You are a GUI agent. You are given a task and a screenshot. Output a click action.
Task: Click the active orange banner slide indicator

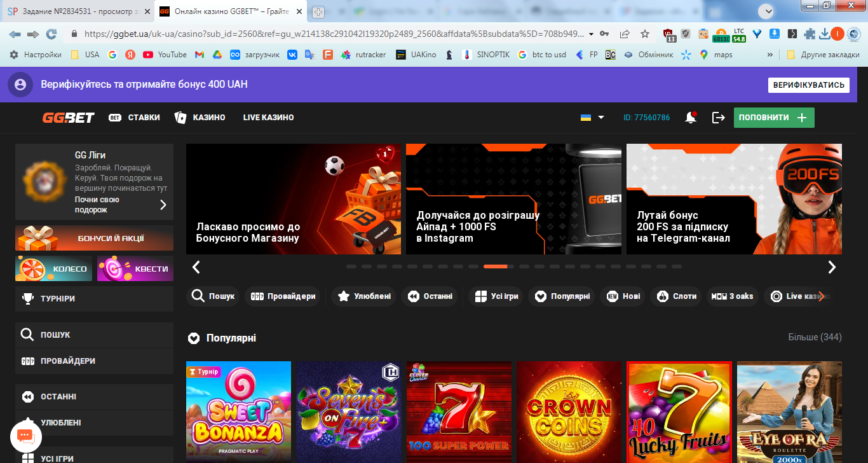(x=495, y=266)
